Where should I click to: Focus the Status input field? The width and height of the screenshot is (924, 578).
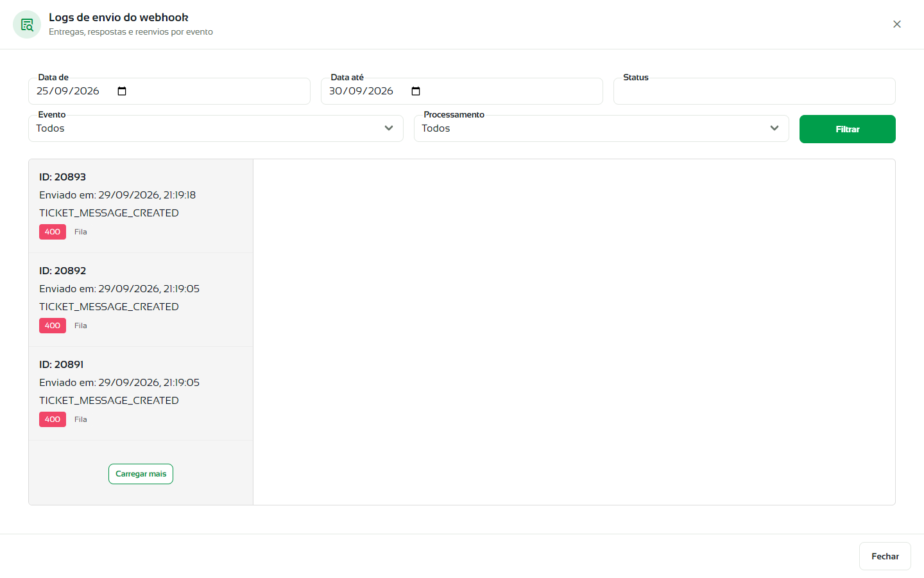(x=755, y=91)
